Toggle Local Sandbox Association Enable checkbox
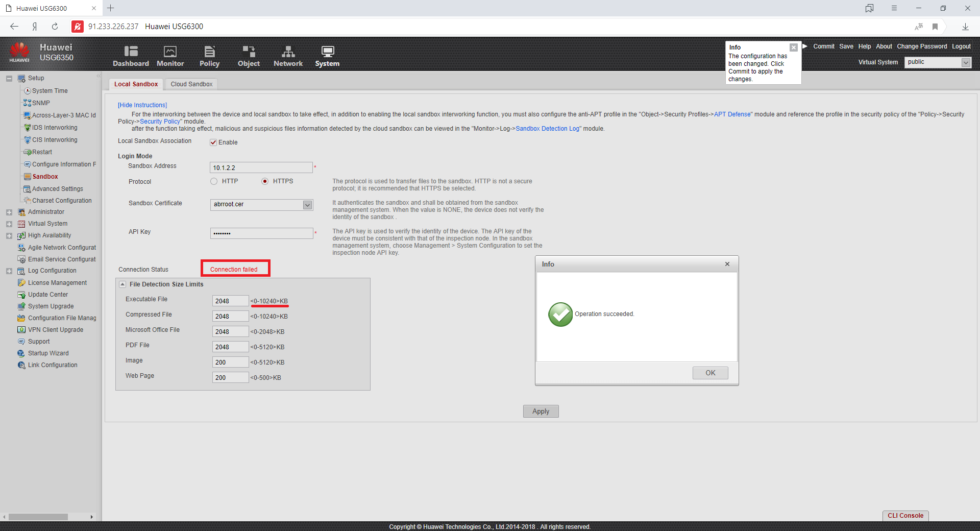Image resolution: width=980 pixels, height=531 pixels. pos(213,142)
